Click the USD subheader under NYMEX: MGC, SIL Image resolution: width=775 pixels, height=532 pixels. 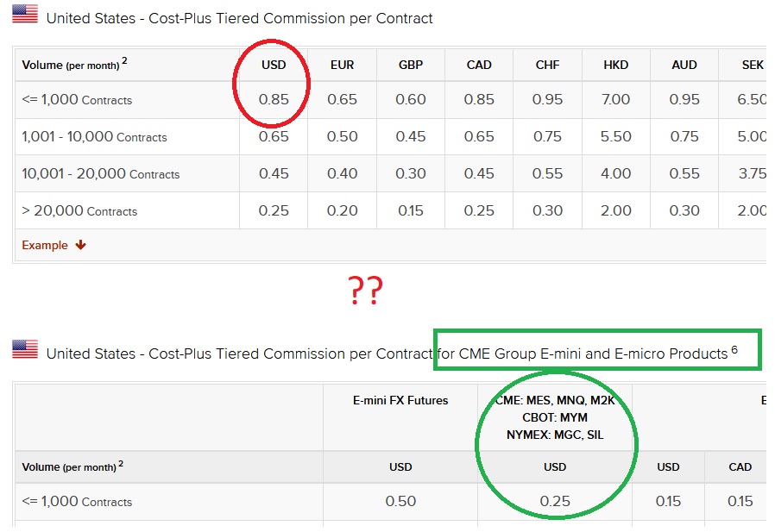555,466
